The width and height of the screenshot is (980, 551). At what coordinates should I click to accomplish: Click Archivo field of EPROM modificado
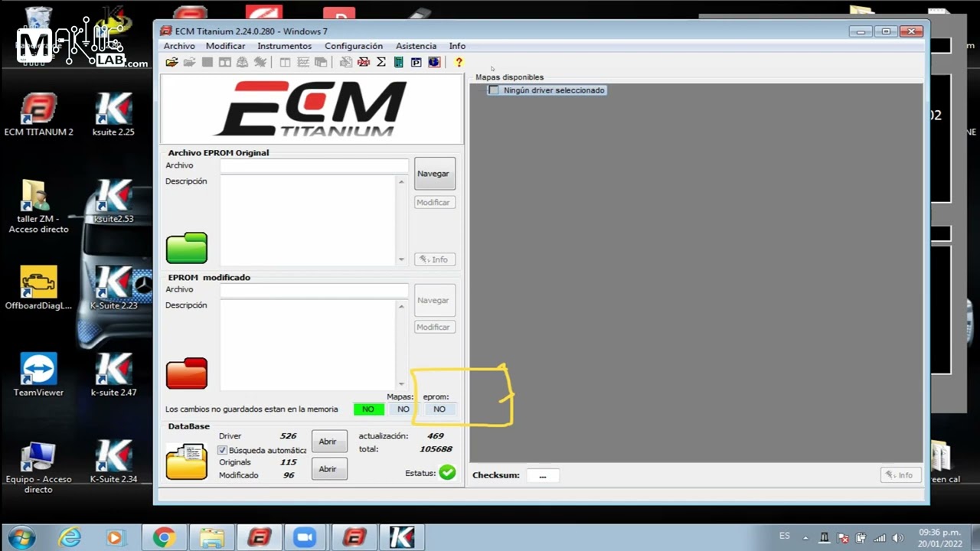tap(314, 290)
